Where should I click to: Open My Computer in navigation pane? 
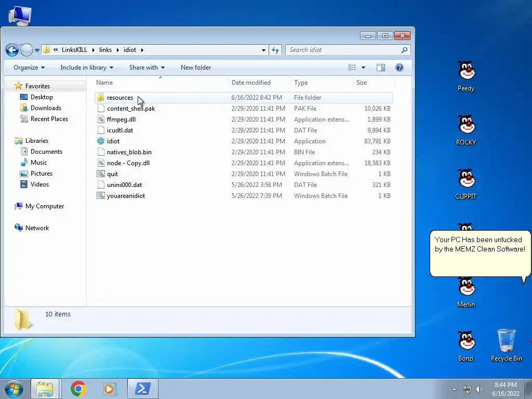tap(45, 206)
